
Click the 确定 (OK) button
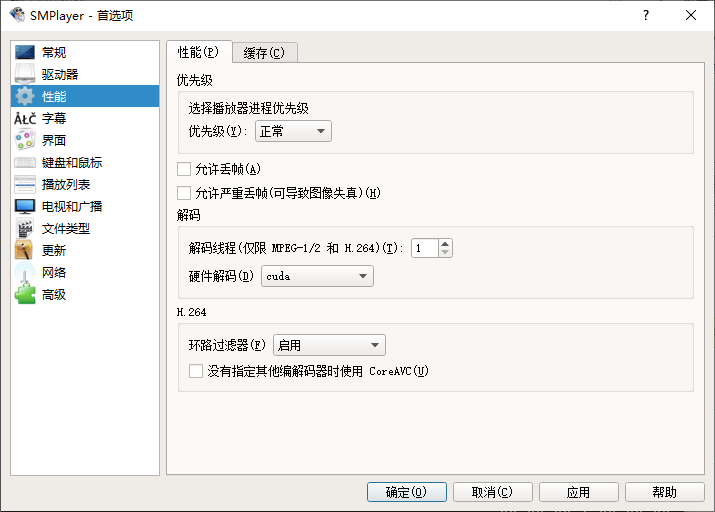pyautogui.click(x=406, y=492)
